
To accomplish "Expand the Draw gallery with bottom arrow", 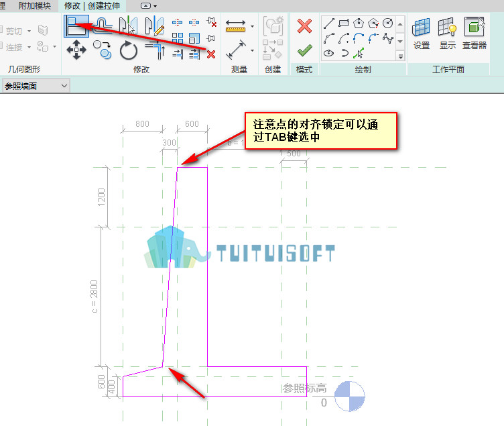I will tap(401, 56).
